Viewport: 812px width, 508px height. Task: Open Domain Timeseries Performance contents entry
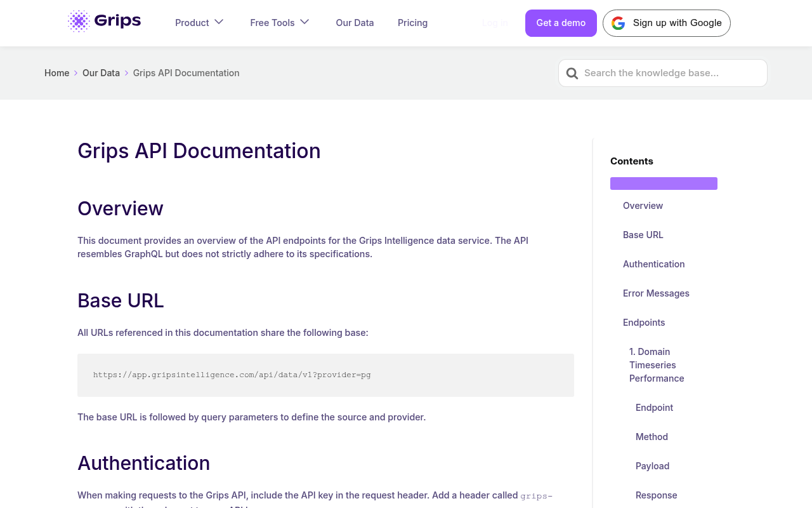[657, 365]
